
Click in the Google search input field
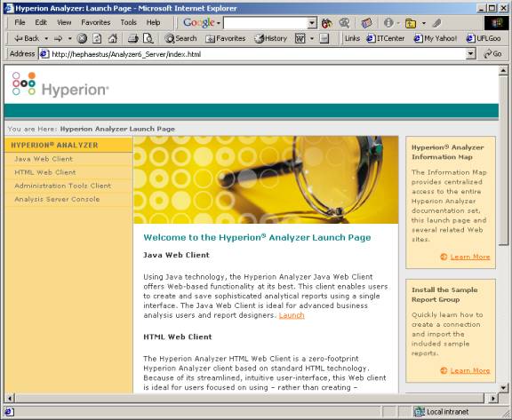point(266,23)
